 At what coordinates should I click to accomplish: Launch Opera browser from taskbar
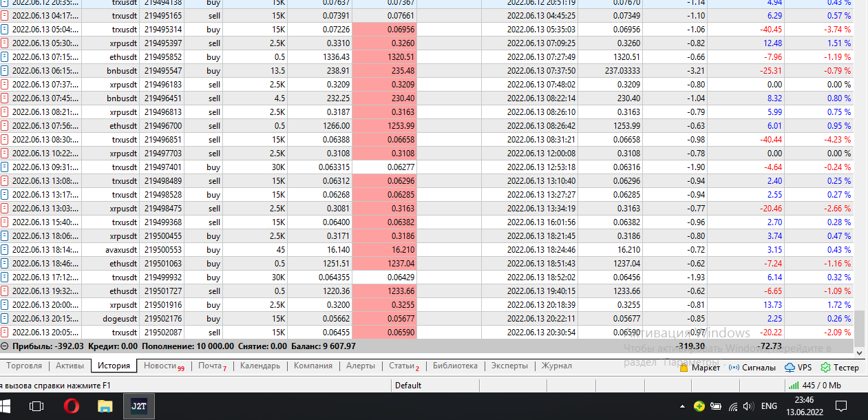tap(71, 406)
